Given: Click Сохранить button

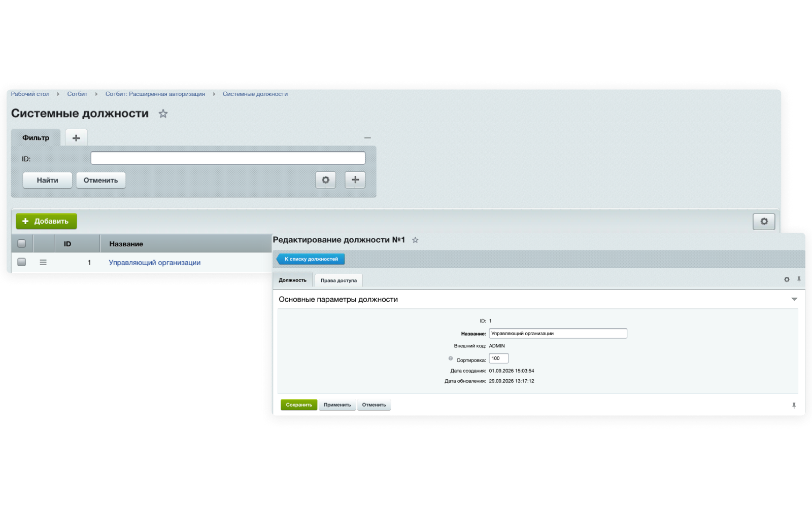Looking at the screenshot, I should click(x=299, y=405).
